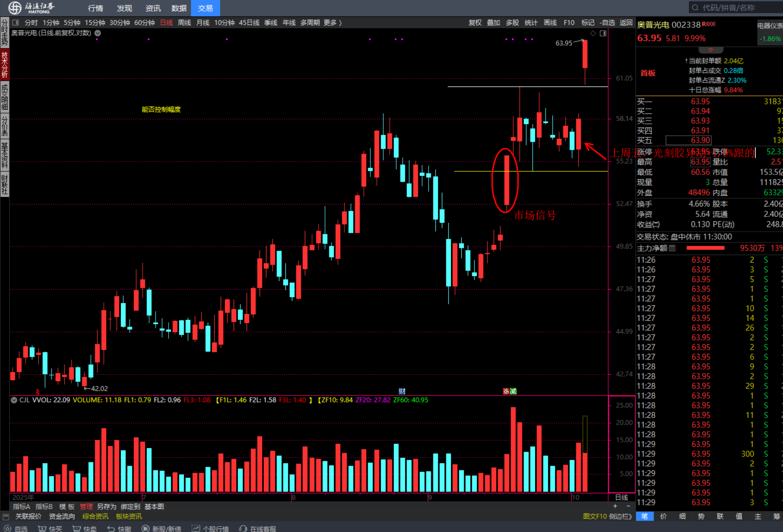
Task: Click the 新股/新债 circular icon
Action: tap(145, 528)
